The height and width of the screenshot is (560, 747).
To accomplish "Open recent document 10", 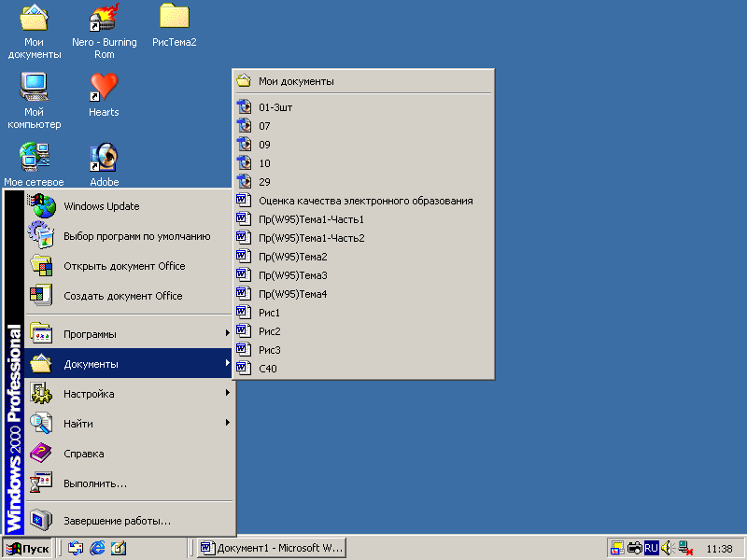I will pos(363,162).
